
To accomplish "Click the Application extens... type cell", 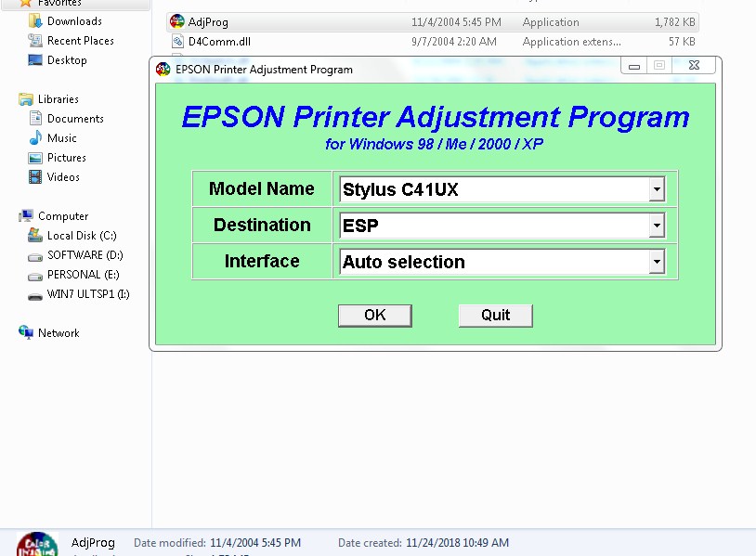I will tap(572, 42).
